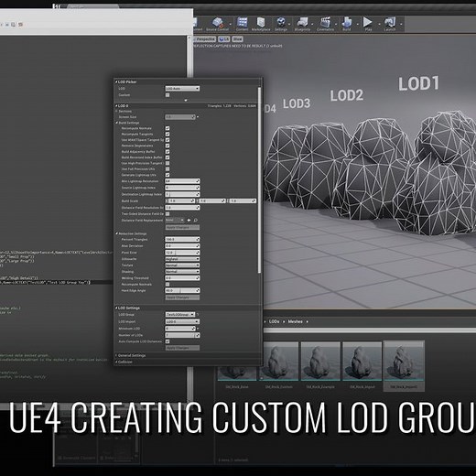This screenshot has width=476, height=476.
Task: Open the LOD Auto dropdown in LOD Picker
Action: 182,89
